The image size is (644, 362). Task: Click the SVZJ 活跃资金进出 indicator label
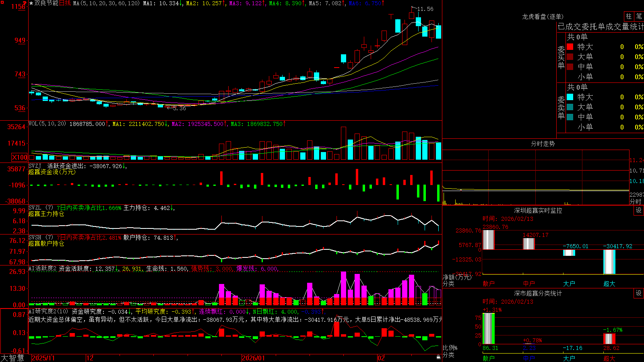[x=58, y=166]
